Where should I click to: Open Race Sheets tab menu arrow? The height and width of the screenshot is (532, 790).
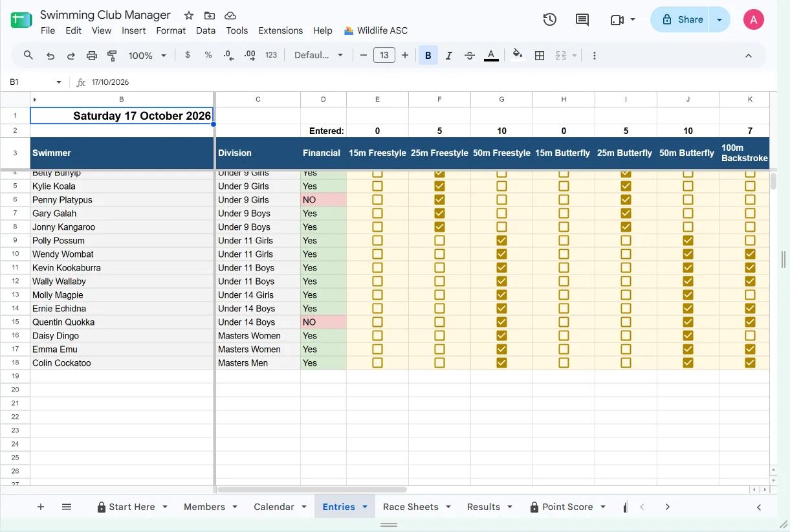[448, 507]
